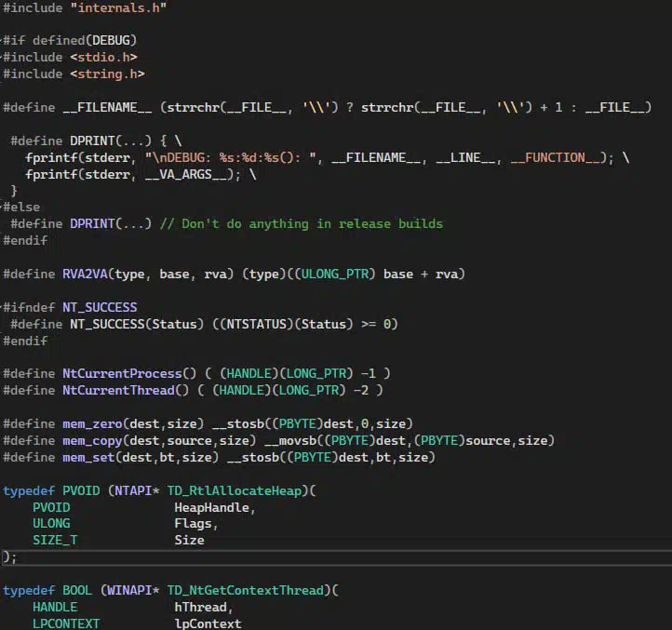Image resolution: width=672 pixels, height=630 pixels.
Task: Click the "internals.h" include string
Action: click(118, 7)
